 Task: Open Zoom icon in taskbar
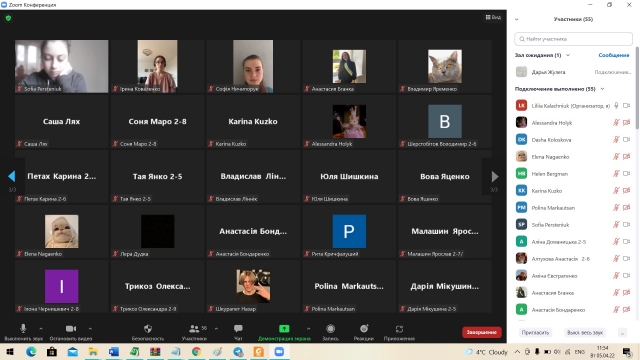279,351
